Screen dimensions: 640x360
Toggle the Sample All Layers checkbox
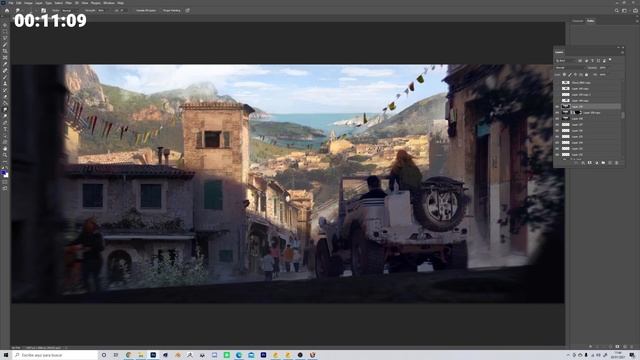coord(146,11)
